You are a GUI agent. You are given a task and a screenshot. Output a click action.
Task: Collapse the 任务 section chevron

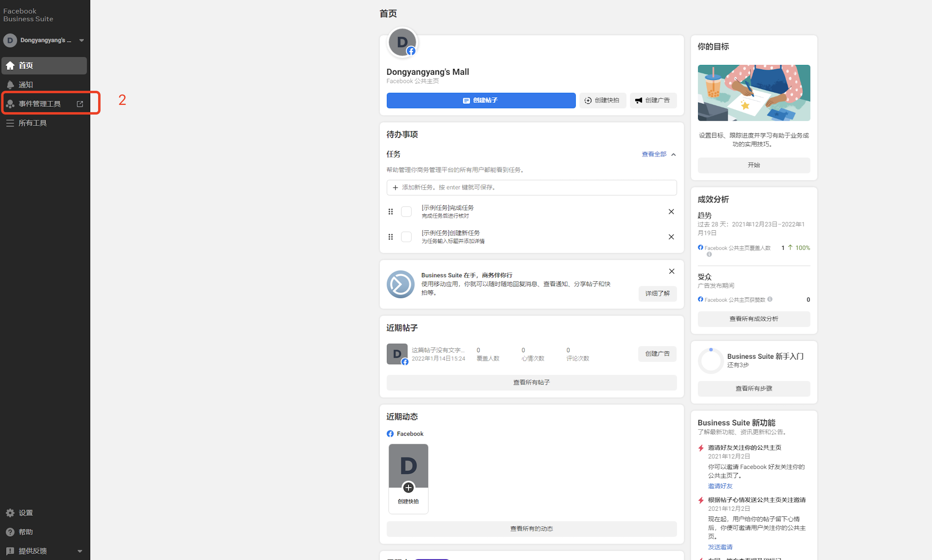674,155
